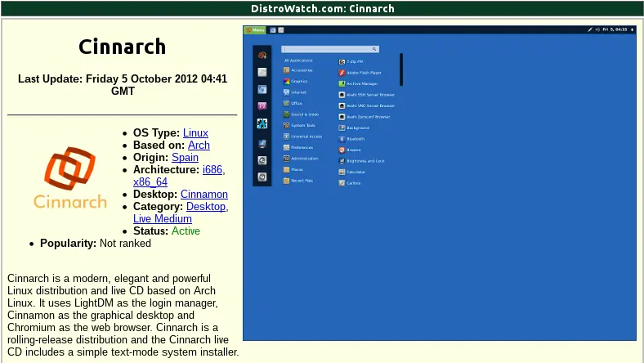Viewport: 644px width, 363px height.
Task: Launch Archive Manager icon
Action: [342, 83]
